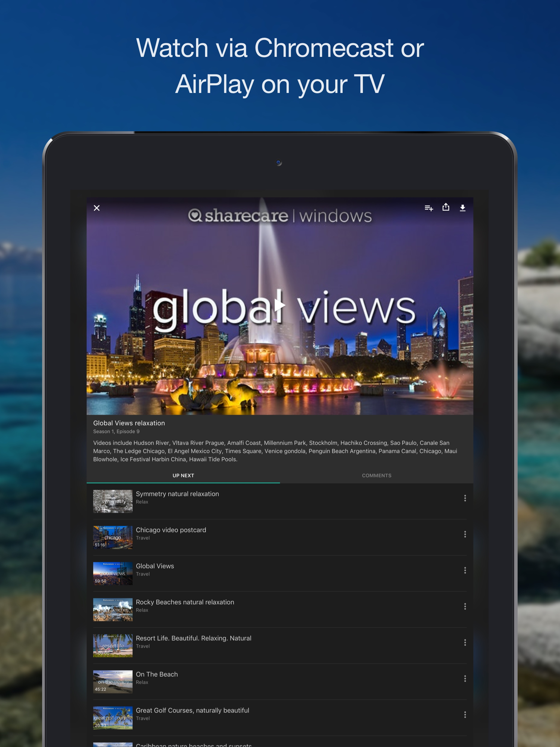Image resolution: width=560 pixels, height=747 pixels.
Task: Click the video description starting 'Videos include Hudson River'
Action: click(x=275, y=451)
